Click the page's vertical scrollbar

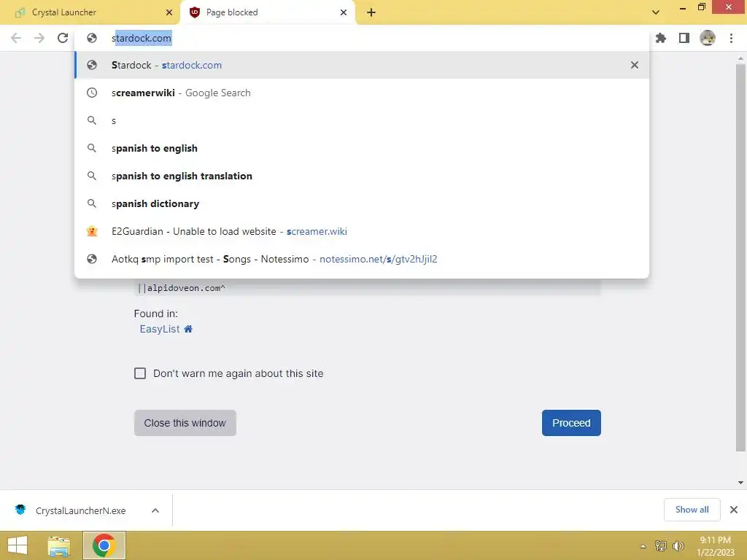[740, 257]
